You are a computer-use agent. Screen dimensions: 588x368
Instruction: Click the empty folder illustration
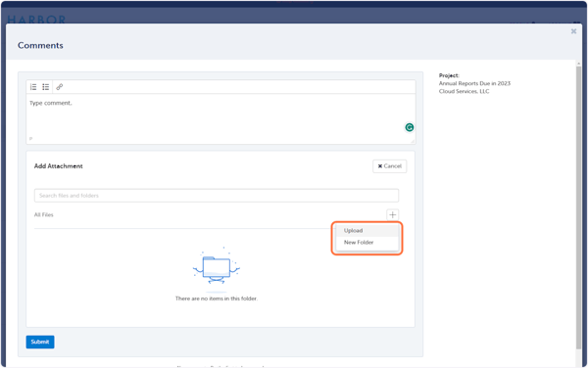pyautogui.click(x=217, y=269)
